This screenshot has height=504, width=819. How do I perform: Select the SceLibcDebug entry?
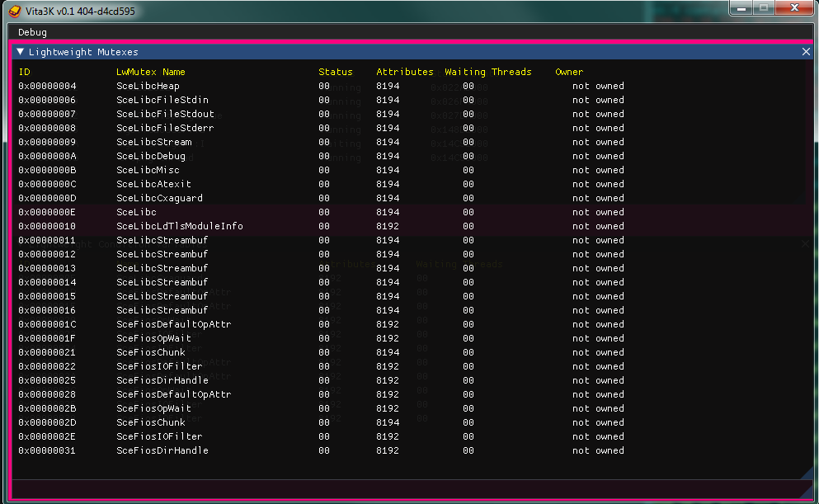(151, 156)
